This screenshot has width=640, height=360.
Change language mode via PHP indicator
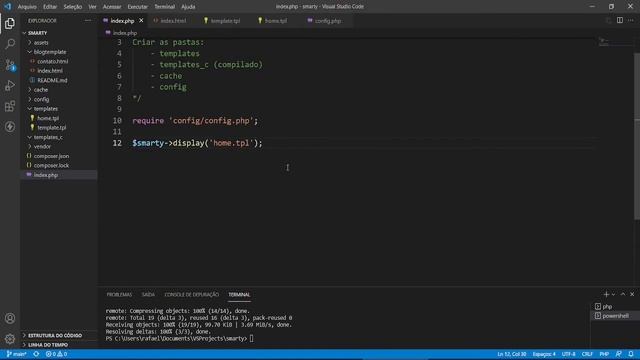tap(604, 354)
